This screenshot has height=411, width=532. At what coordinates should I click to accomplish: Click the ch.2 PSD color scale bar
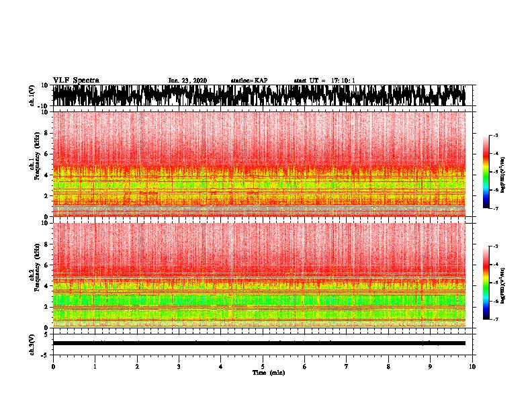click(486, 283)
